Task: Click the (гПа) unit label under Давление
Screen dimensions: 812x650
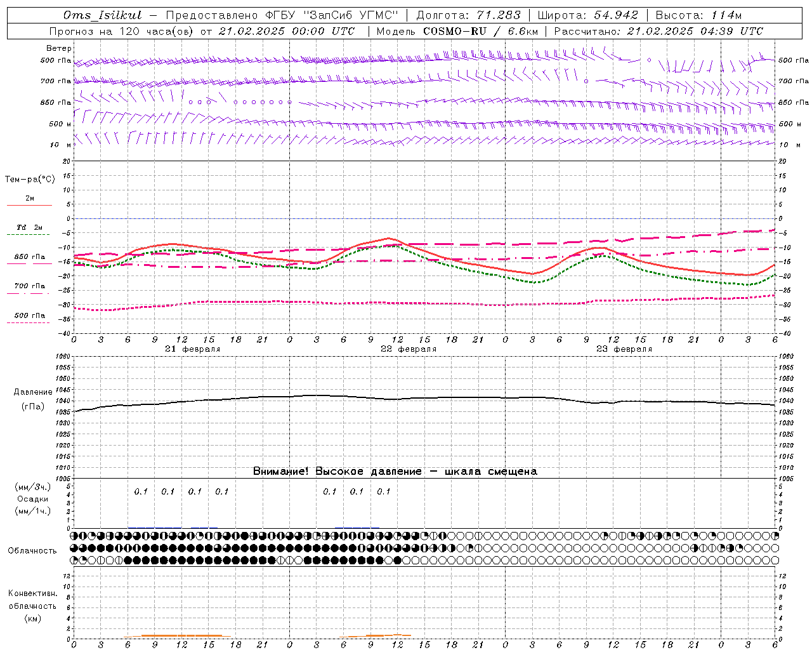Action: tap(33, 407)
